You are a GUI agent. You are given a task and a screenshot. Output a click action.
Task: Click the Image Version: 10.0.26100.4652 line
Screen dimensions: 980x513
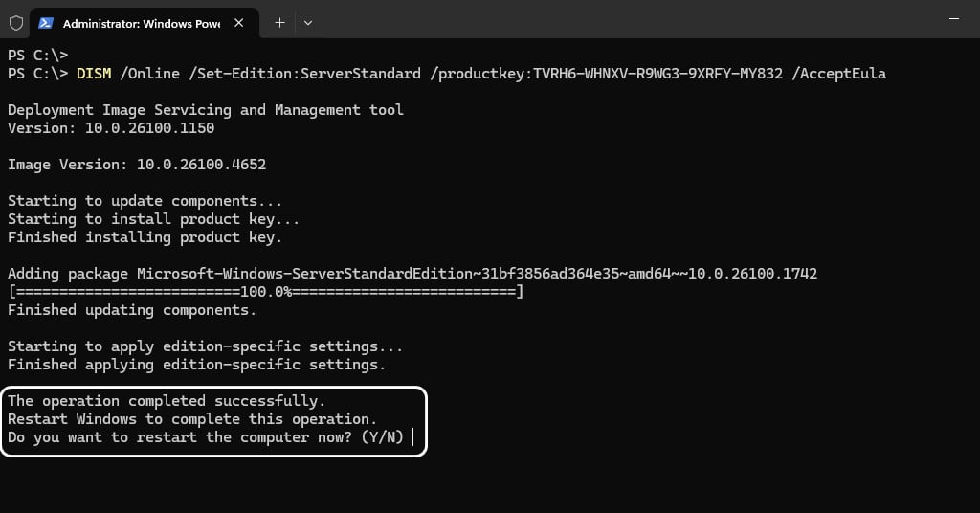click(137, 165)
